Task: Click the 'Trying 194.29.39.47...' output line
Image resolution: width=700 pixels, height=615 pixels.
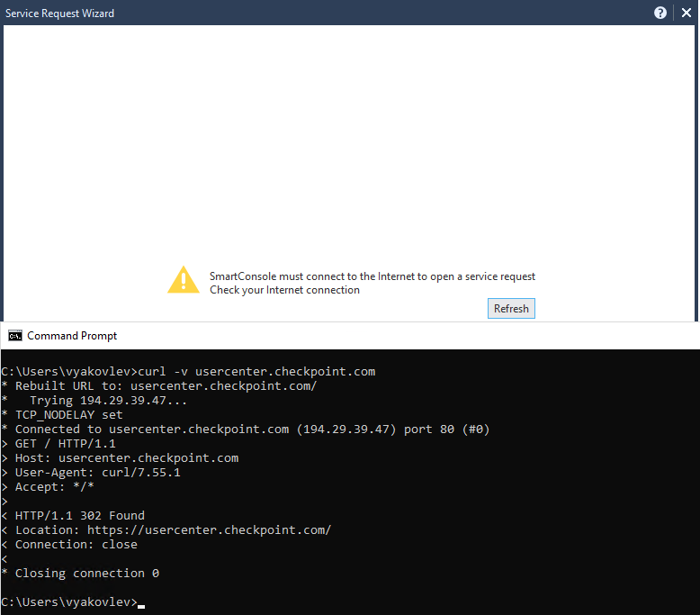Action: (108, 400)
